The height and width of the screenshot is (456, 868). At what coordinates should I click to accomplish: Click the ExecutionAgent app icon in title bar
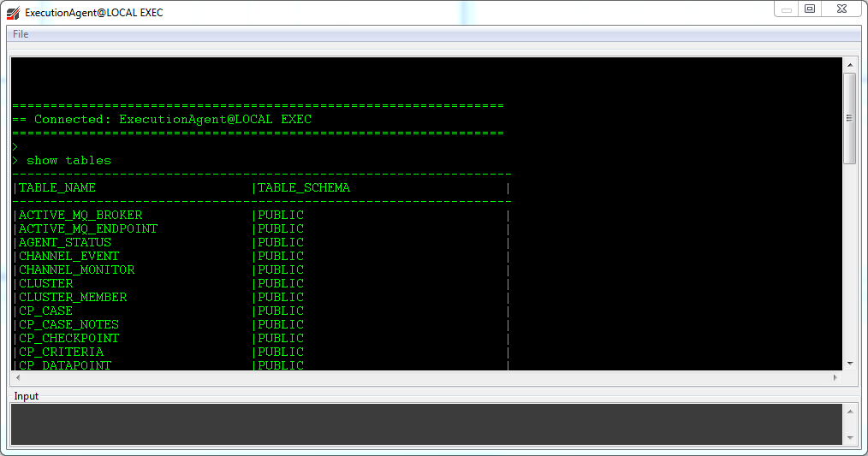[x=14, y=13]
